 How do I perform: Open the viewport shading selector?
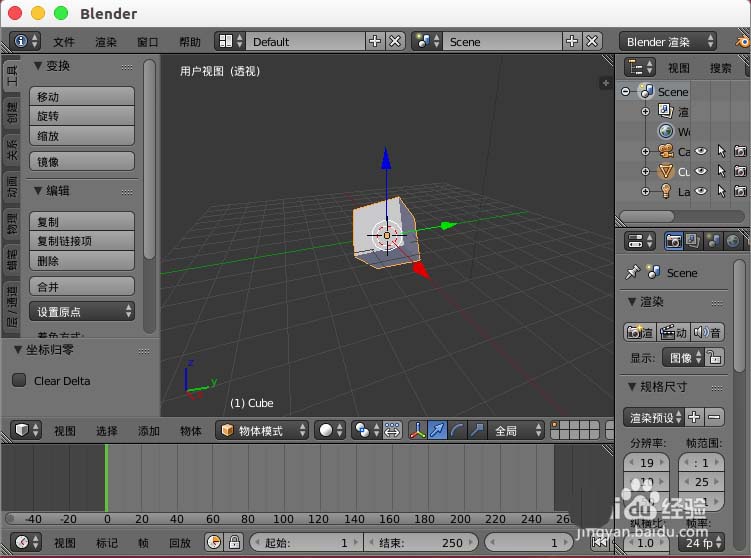pos(330,430)
